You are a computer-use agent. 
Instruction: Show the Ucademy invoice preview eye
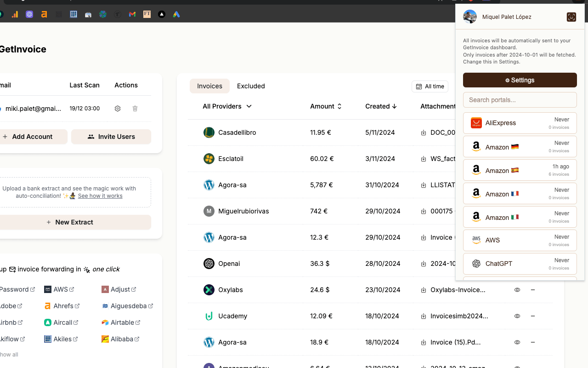coord(517,316)
